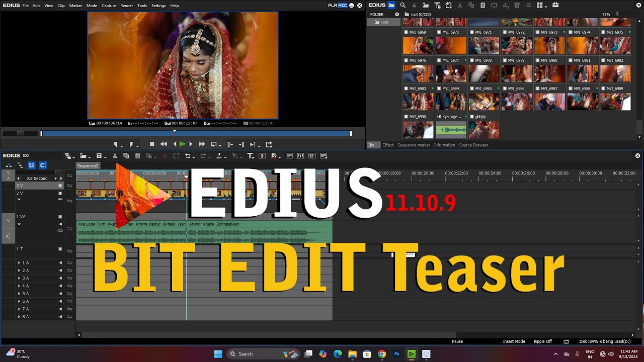The image size is (644, 362).
Task: Toggle video mute on track 1 T
Action: pos(61,249)
